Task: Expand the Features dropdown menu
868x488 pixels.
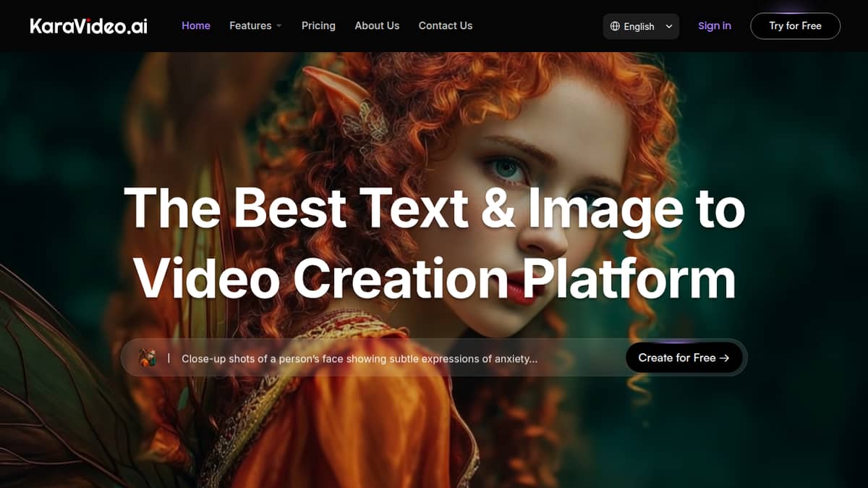Action: tap(255, 25)
